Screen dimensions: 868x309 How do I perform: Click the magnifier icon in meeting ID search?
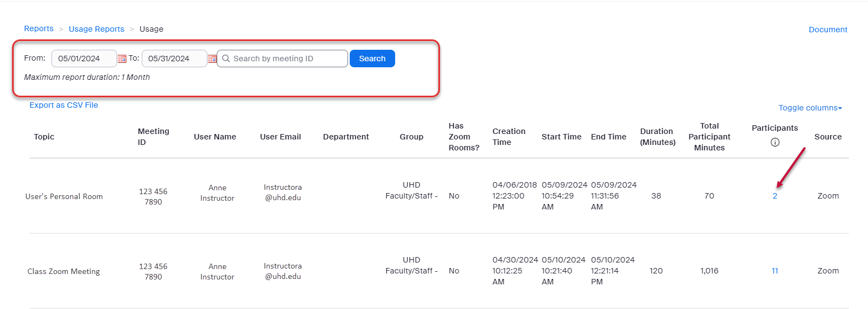(x=226, y=59)
